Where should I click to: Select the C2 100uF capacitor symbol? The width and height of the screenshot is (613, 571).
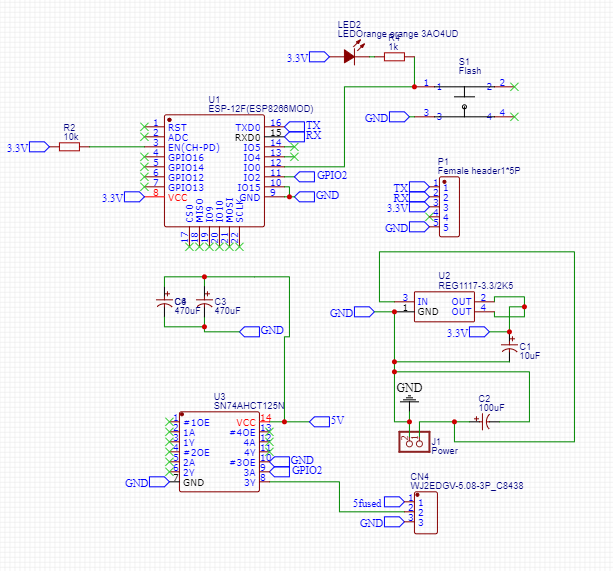pyautogui.click(x=484, y=422)
